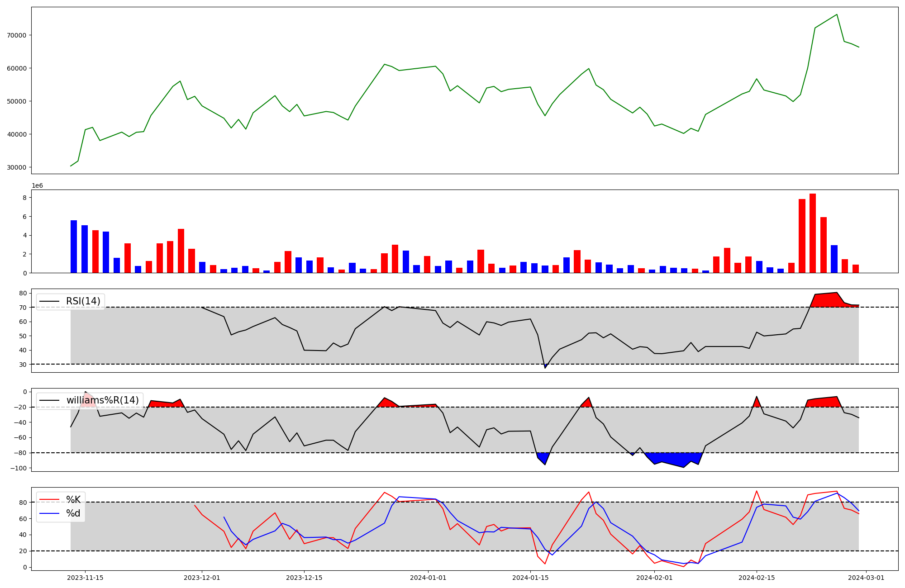
Task: Click the red overbought area in RSI panel
Action: pos(826,300)
